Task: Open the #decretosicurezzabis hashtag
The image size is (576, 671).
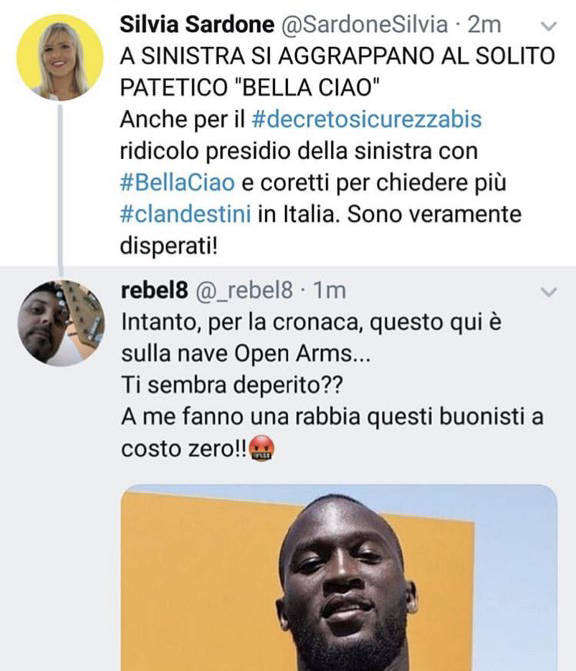Action: pos(367,119)
